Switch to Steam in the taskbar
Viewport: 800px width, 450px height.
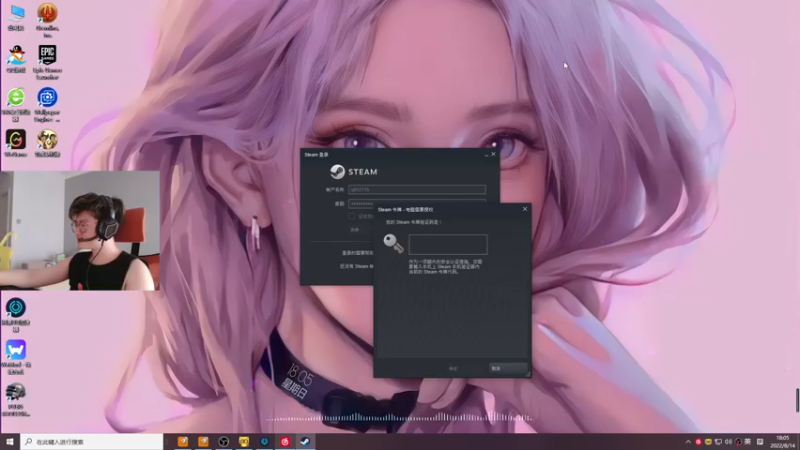305,442
